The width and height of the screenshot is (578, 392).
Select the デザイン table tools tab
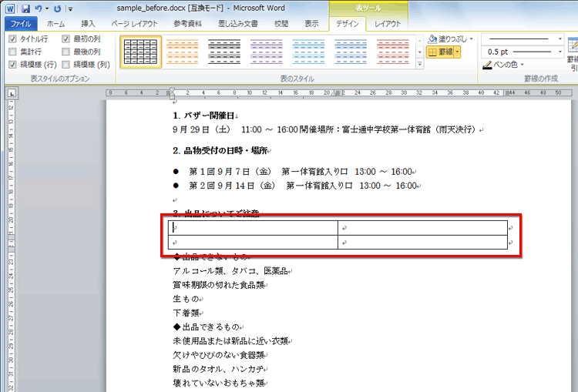point(348,24)
